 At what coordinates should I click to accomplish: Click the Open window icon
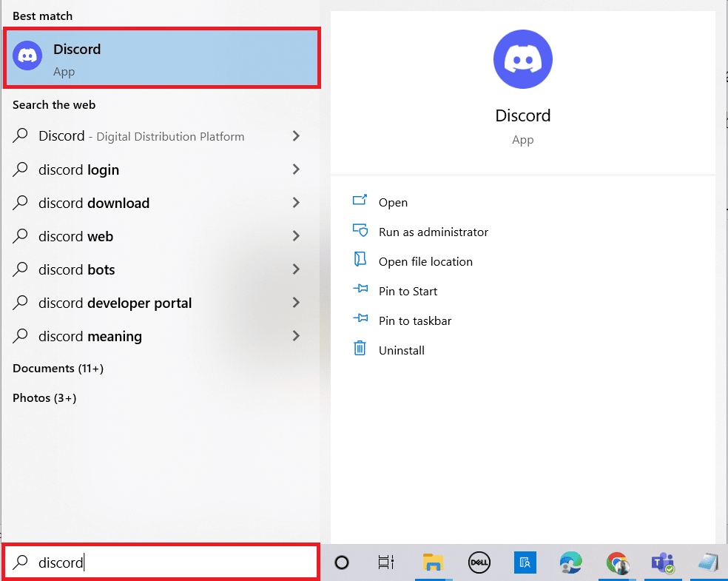click(360, 200)
